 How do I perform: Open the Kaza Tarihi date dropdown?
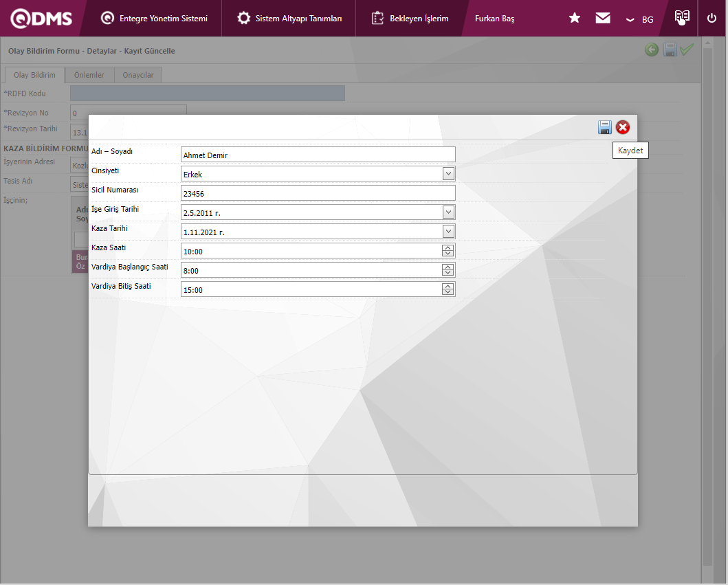pyautogui.click(x=448, y=232)
